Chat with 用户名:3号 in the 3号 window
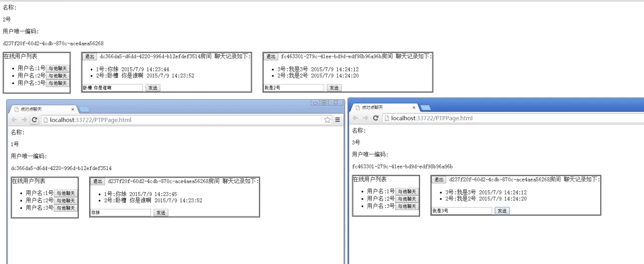The image size is (644, 264). point(407,206)
